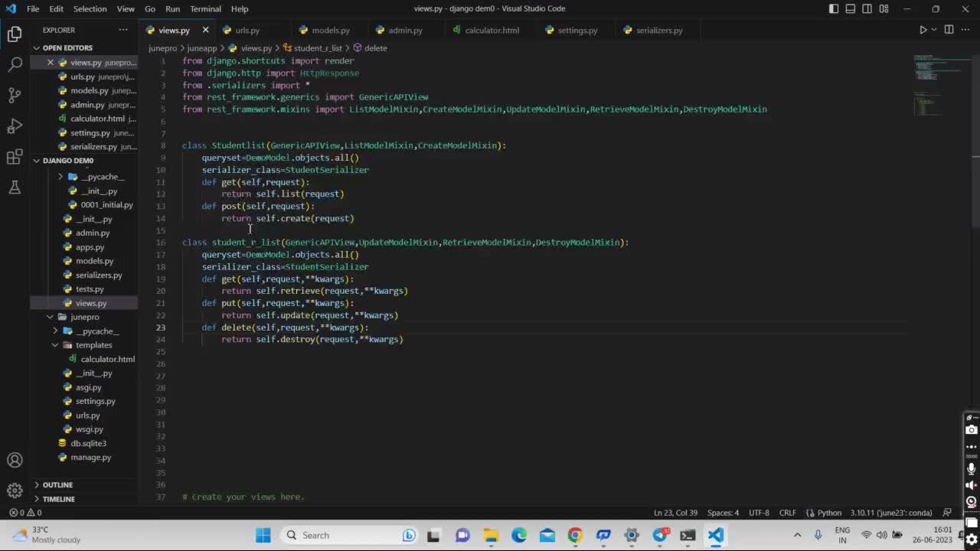
Task: Open the Accounts icon in activity bar
Action: click(x=15, y=460)
